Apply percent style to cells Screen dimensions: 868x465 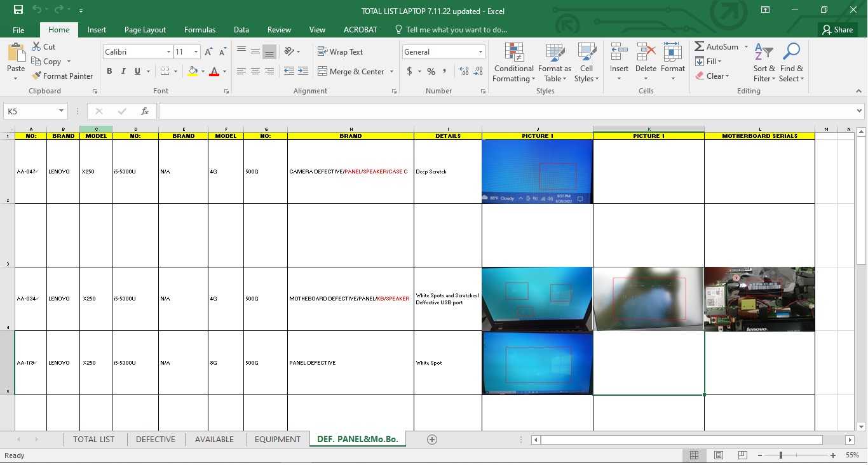click(431, 71)
